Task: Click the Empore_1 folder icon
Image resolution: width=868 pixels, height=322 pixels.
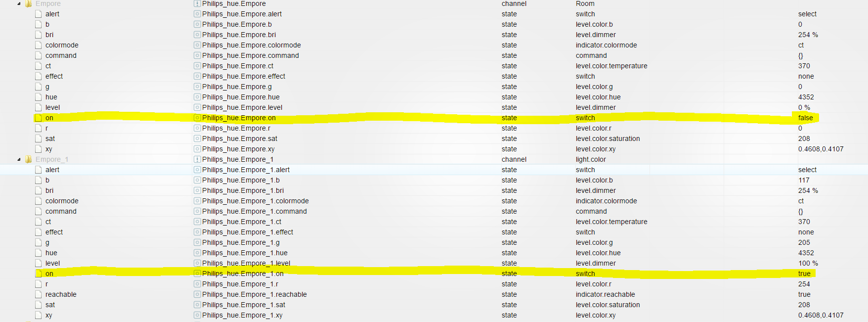Action: click(29, 159)
